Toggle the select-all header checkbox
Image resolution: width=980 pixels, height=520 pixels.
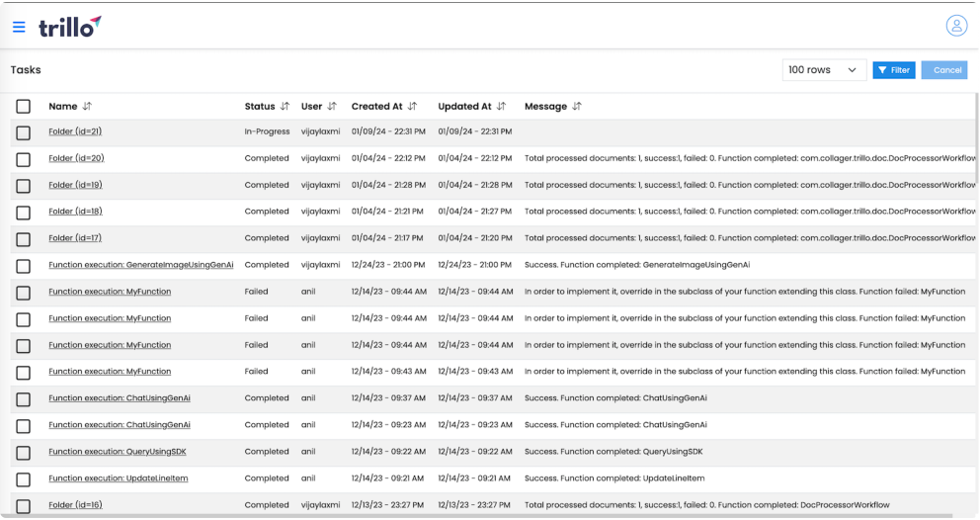coord(23,107)
